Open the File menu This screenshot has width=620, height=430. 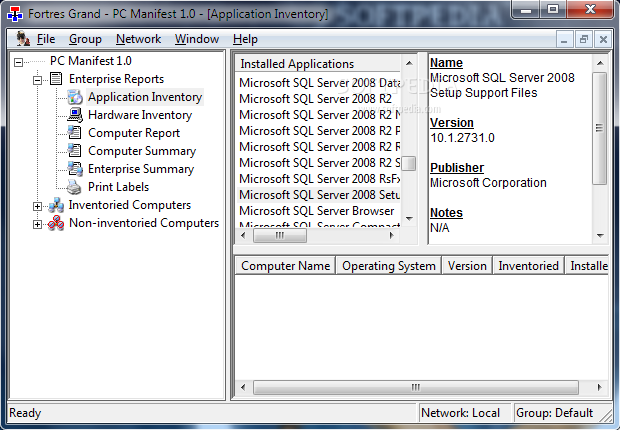46,39
